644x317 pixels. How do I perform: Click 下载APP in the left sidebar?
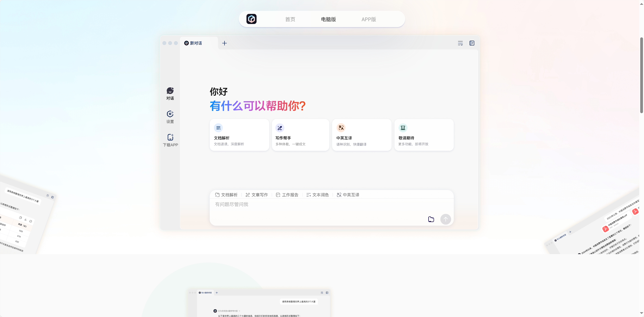(x=170, y=140)
